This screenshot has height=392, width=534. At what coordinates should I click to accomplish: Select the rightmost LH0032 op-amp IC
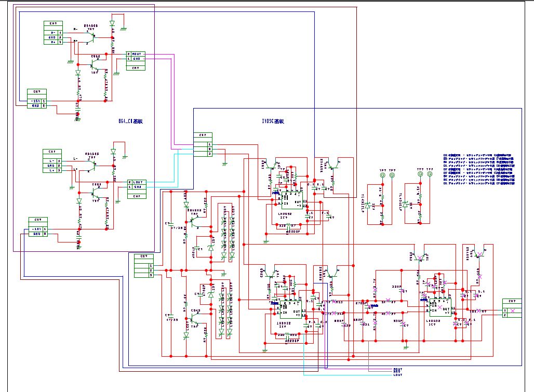[439, 307]
